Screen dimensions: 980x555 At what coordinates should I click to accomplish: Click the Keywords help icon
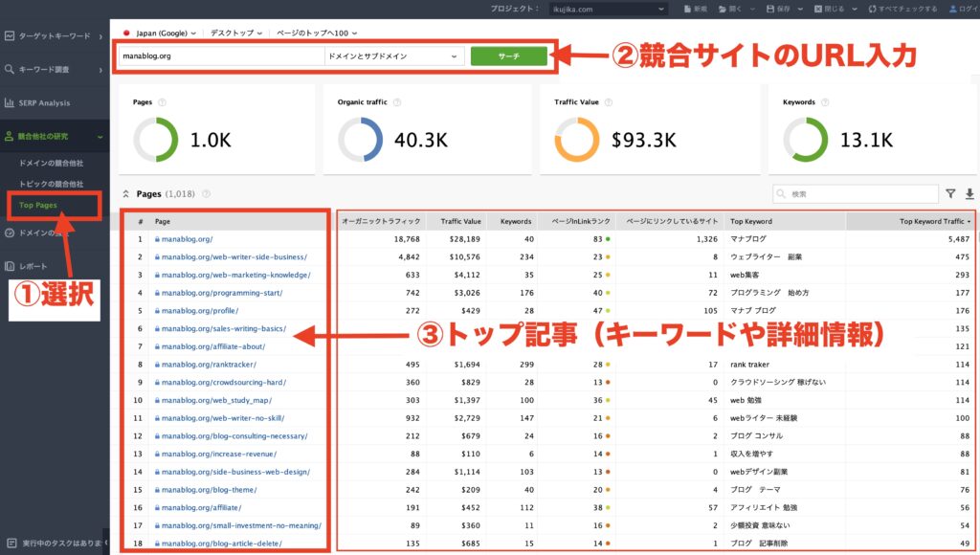[824, 101]
